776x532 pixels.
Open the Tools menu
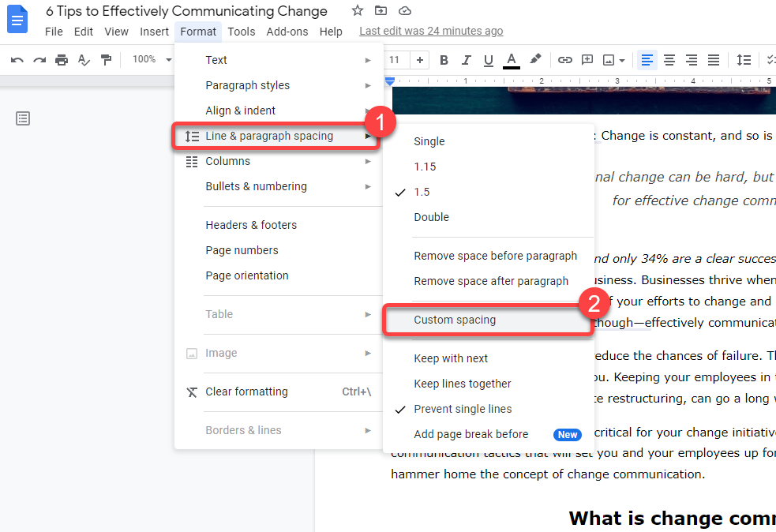[x=242, y=32]
